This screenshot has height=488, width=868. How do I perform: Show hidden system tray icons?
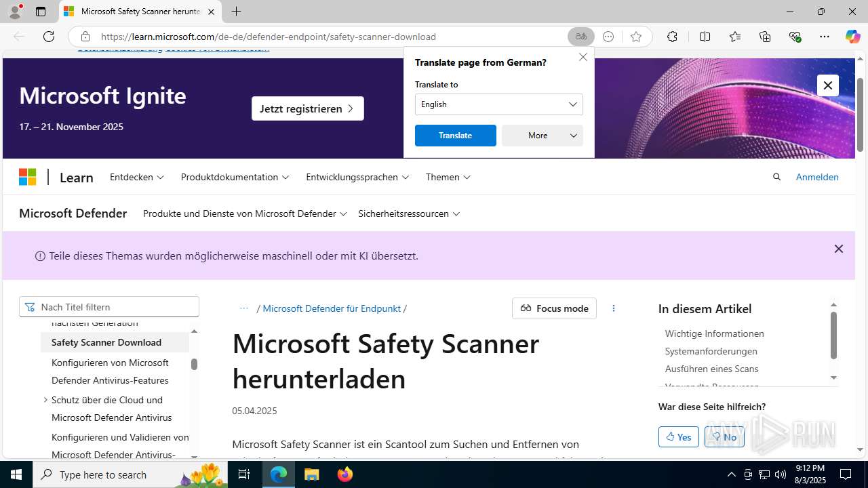[731, 474]
